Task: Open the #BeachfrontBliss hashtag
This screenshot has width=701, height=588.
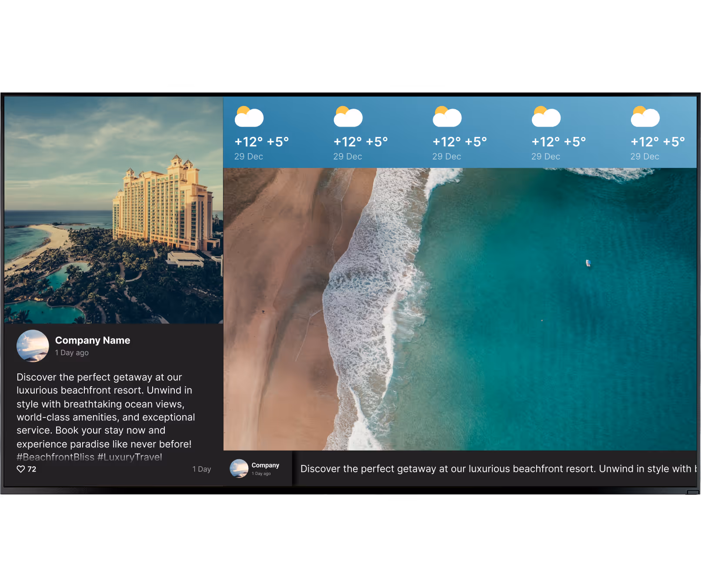Action: [x=55, y=457]
